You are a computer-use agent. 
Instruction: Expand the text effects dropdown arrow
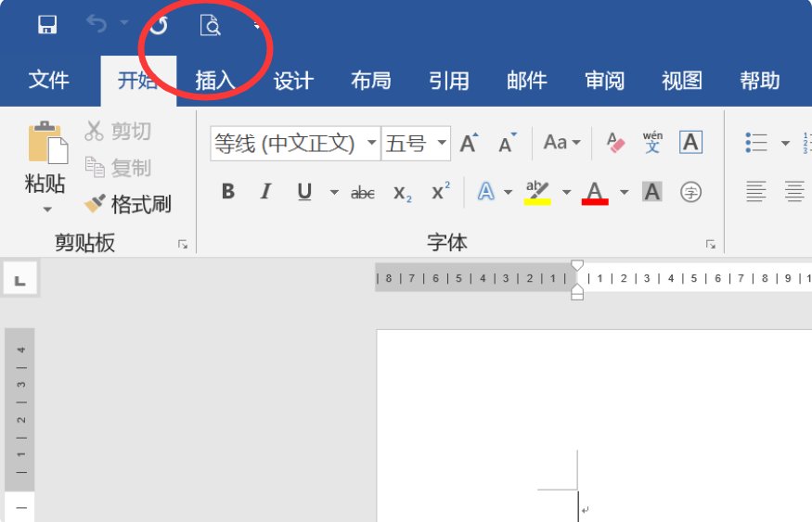pos(508,193)
